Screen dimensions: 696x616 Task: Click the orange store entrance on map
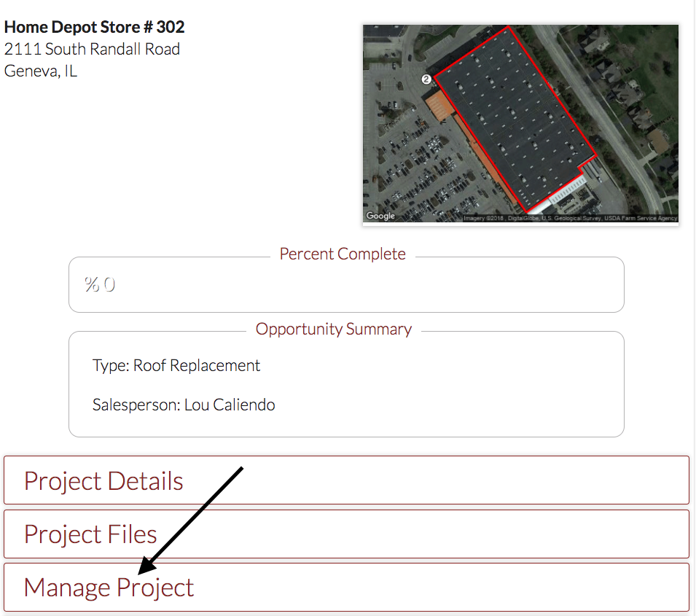tap(439, 106)
